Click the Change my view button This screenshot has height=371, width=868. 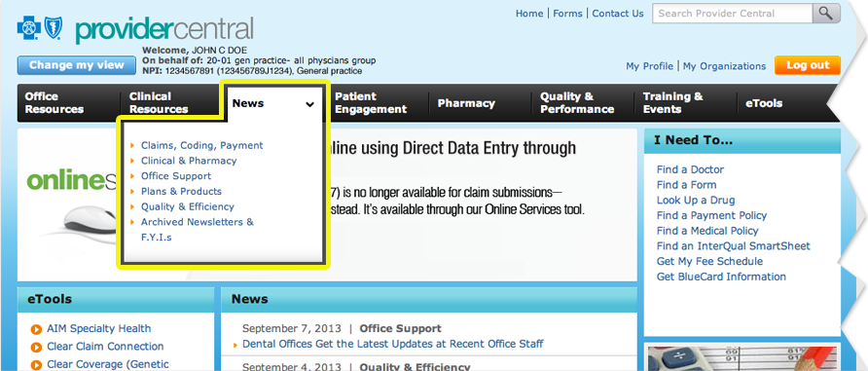[77, 65]
